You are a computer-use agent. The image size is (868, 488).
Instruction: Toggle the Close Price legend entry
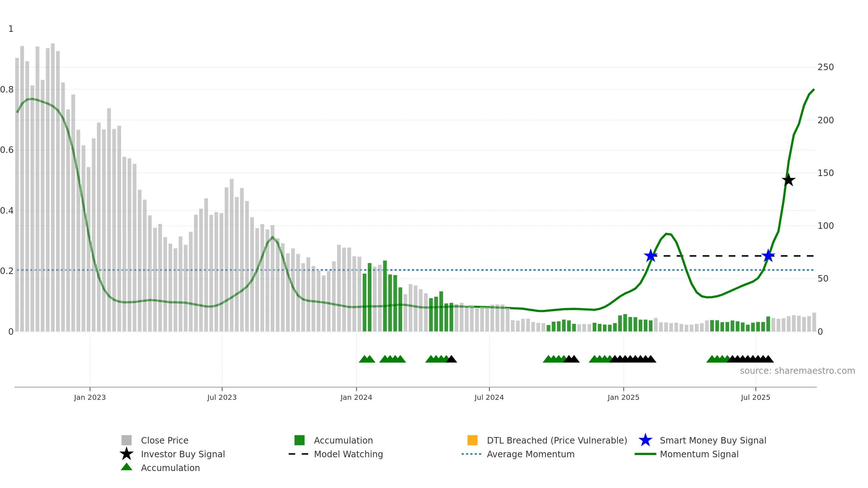point(155,440)
